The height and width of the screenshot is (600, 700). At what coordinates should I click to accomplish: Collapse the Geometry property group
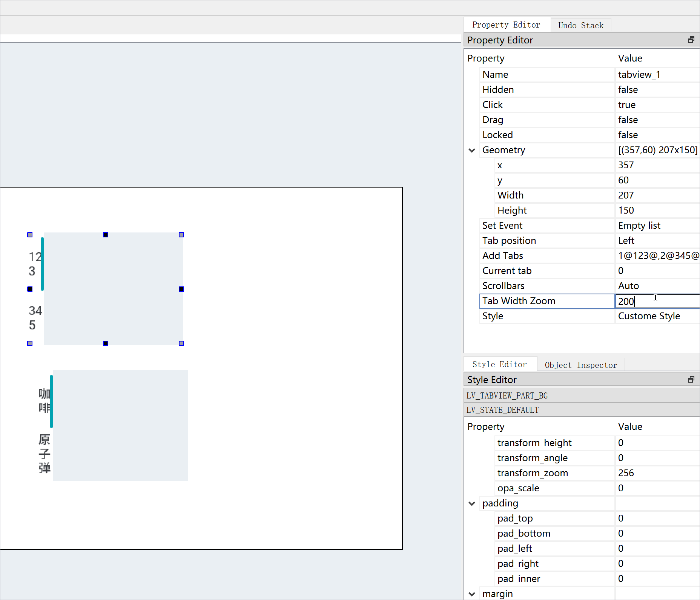(x=472, y=150)
